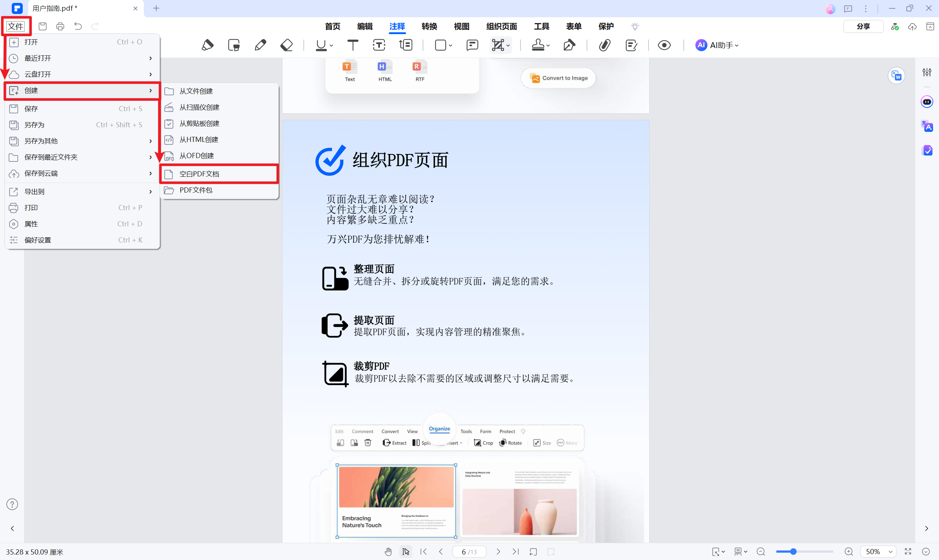Toggle full screen view at bottom right

click(908, 551)
